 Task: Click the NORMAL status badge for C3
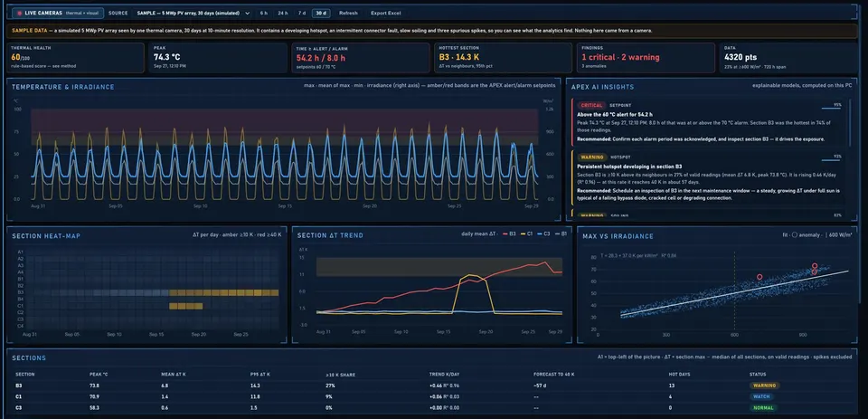pos(764,408)
